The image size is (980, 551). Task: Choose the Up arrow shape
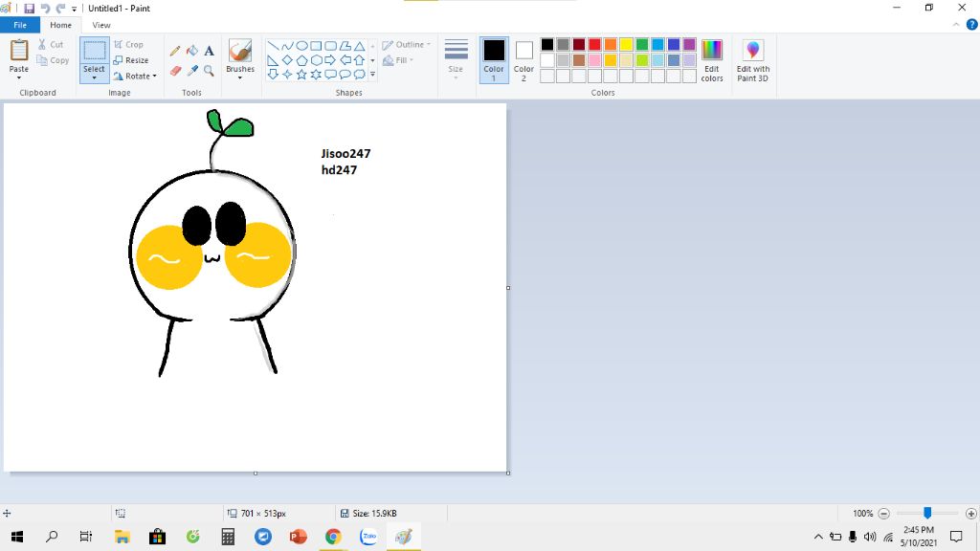click(360, 60)
